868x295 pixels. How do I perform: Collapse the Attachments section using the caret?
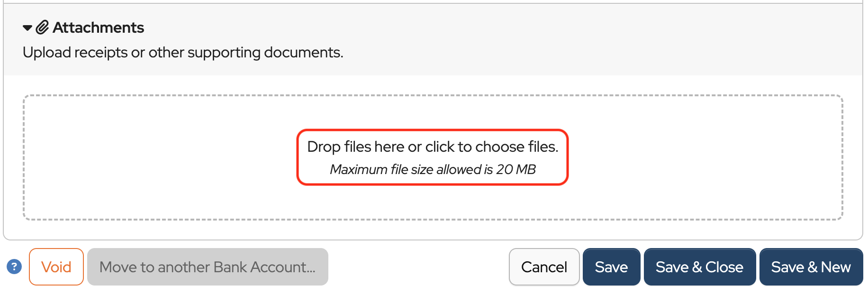[x=27, y=28]
